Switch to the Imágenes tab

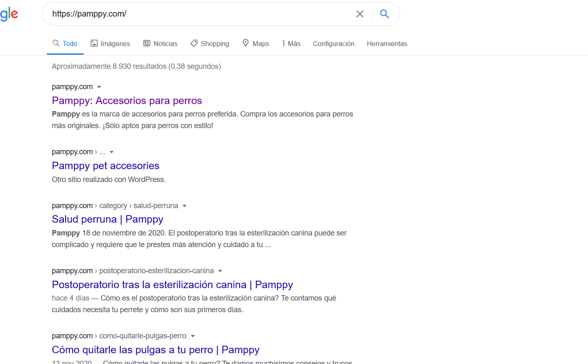[x=110, y=44]
